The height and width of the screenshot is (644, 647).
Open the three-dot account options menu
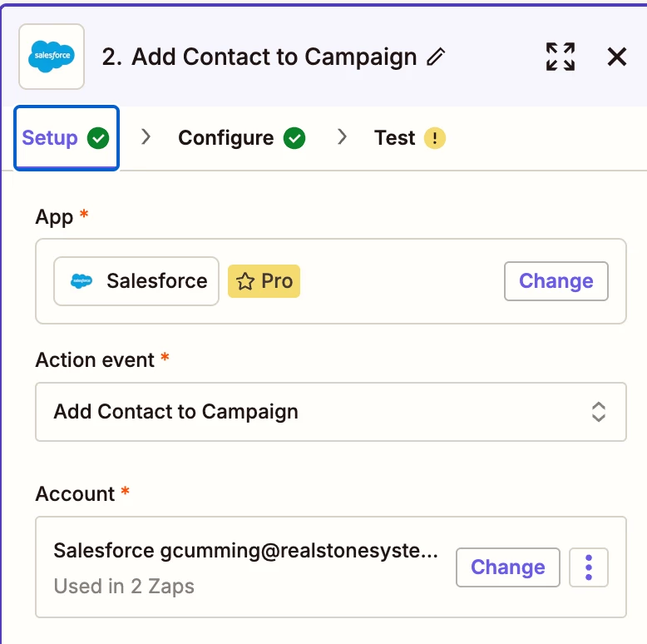589,567
